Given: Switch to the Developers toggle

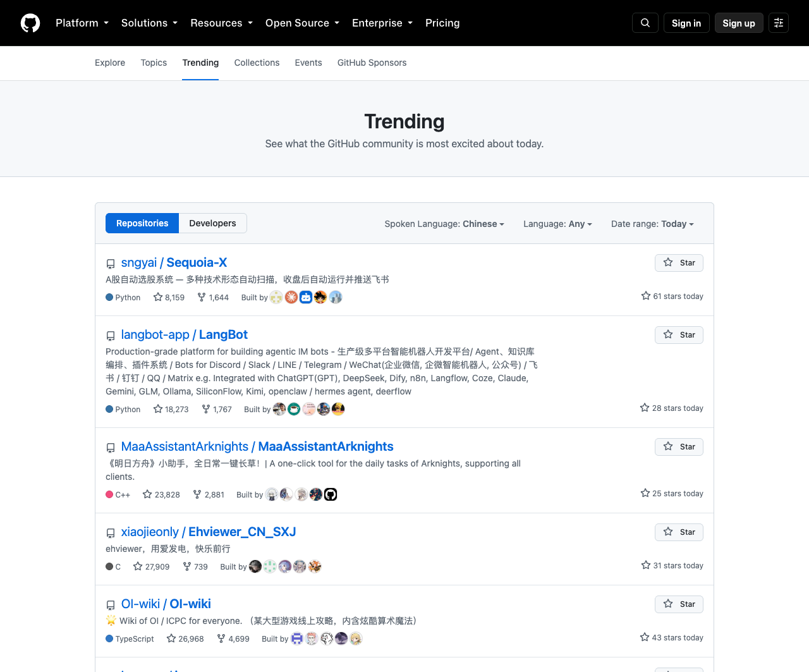Looking at the screenshot, I should 212,223.
